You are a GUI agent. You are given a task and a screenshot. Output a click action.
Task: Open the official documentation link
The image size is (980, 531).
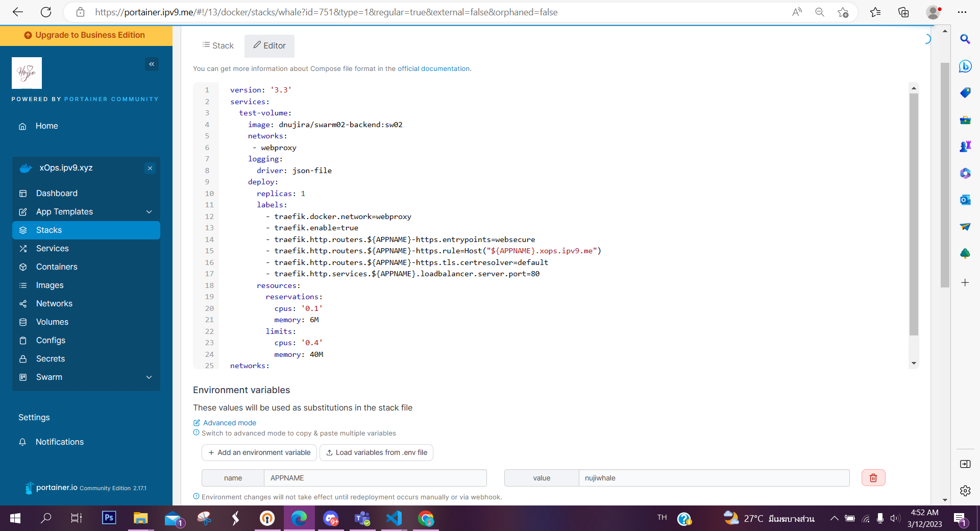(433, 68)
